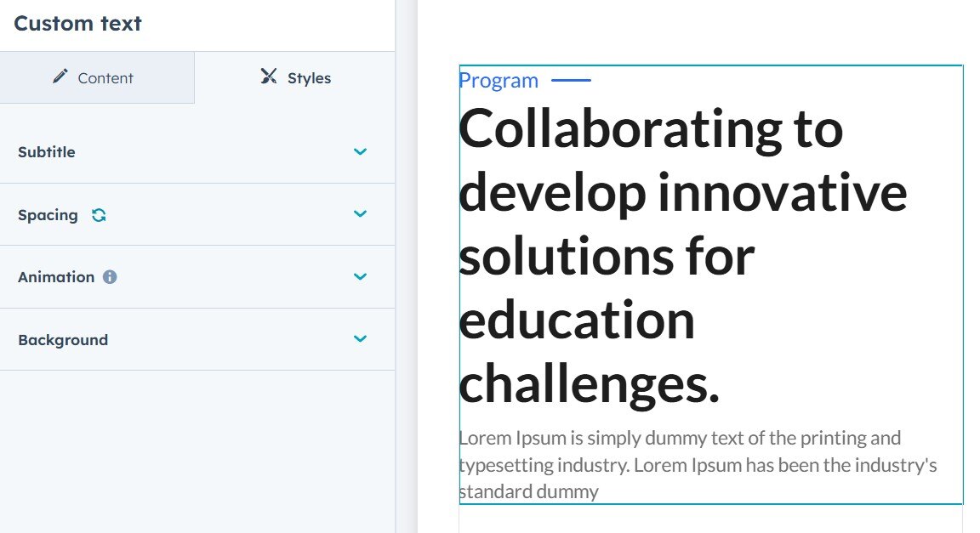Click the Animation info icon
Image resolution: width=980 pixels, height=533 pixels.
coord(110,277)
